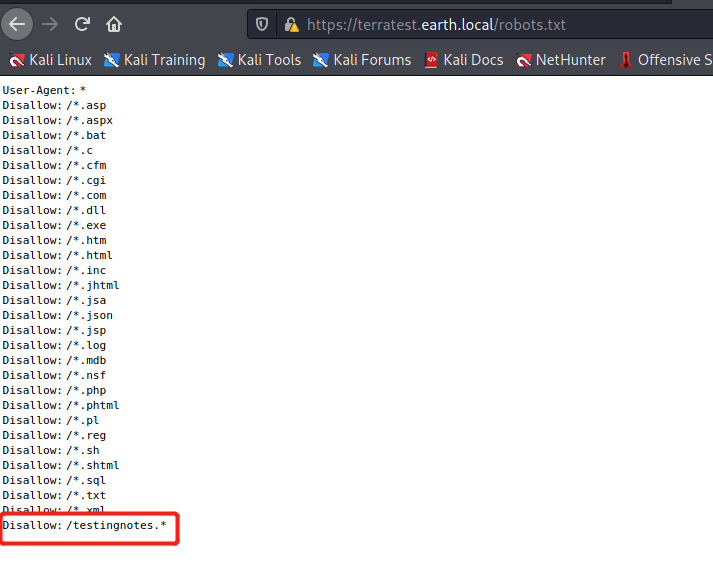Viewport: 713px width, 569px height.
Task: Click the Kali Tools bookmark icon
Action: 226,60
